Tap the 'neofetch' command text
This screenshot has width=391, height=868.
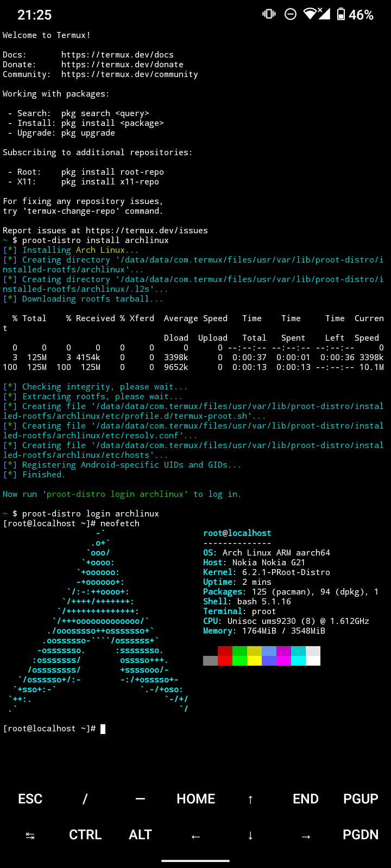point(120,524)
